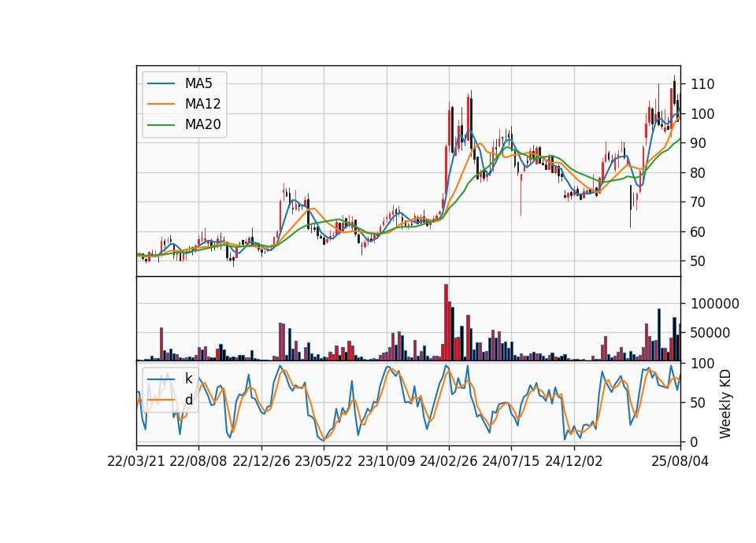
Task: Click the 23/05/22 date label
Action: point(324,461)
